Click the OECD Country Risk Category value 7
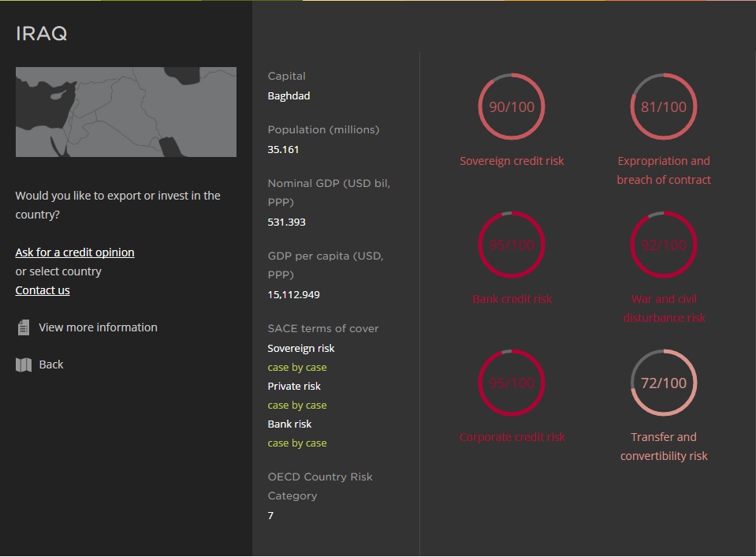 pyautogui.click(x=271, y=516)
